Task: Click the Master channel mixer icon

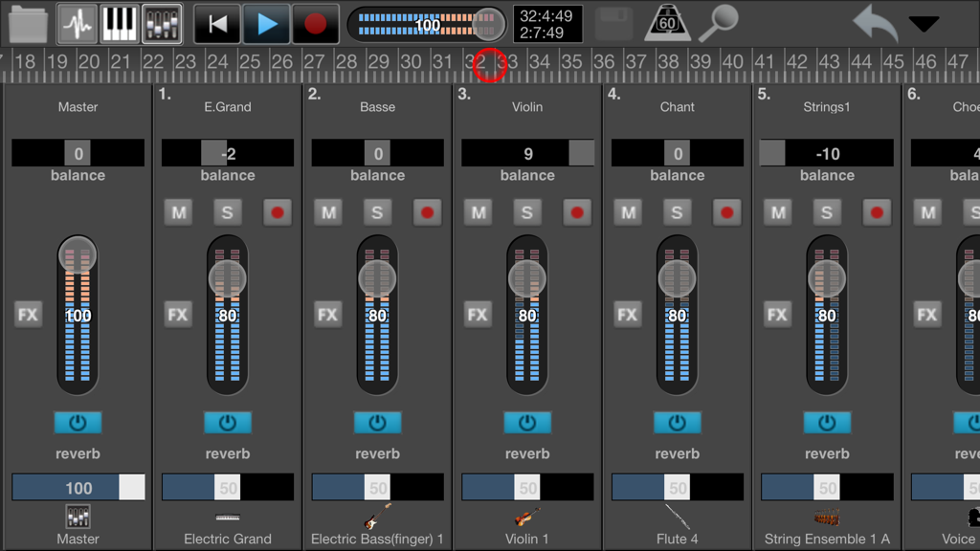Action: tap(78, 517)
